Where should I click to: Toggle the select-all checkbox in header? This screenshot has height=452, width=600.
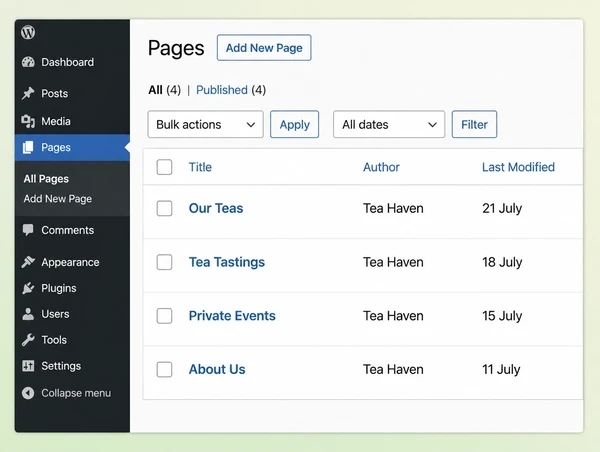(x=164, y=167)
